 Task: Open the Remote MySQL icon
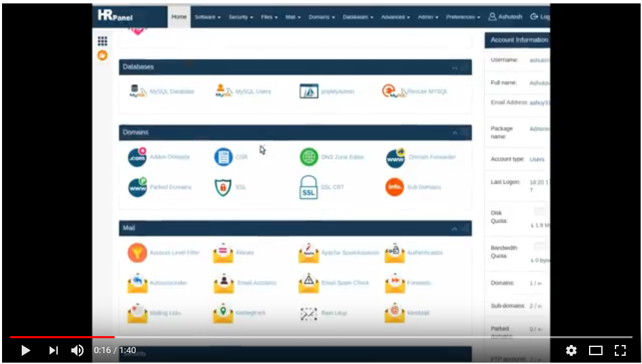click(394, 91)
